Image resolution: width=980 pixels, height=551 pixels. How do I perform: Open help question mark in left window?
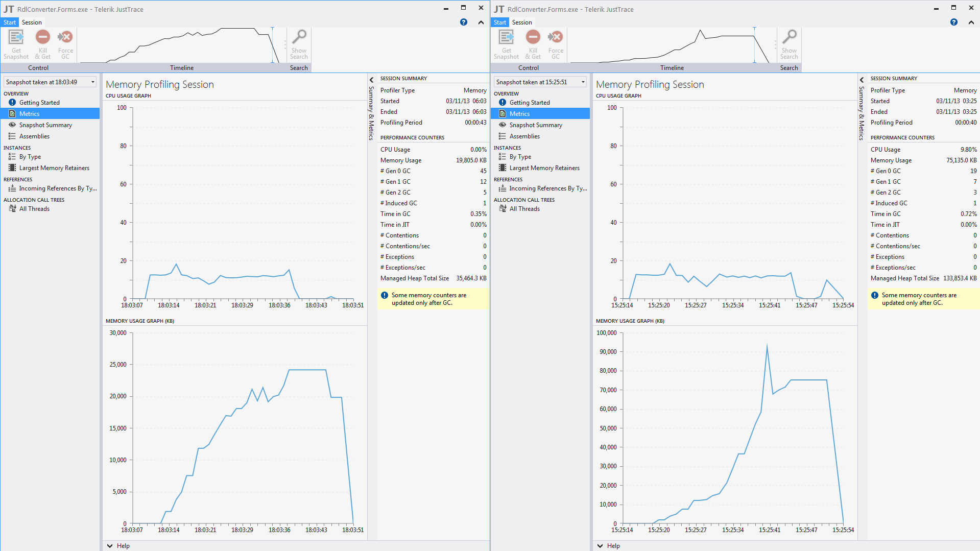click(x=463, y=22)
